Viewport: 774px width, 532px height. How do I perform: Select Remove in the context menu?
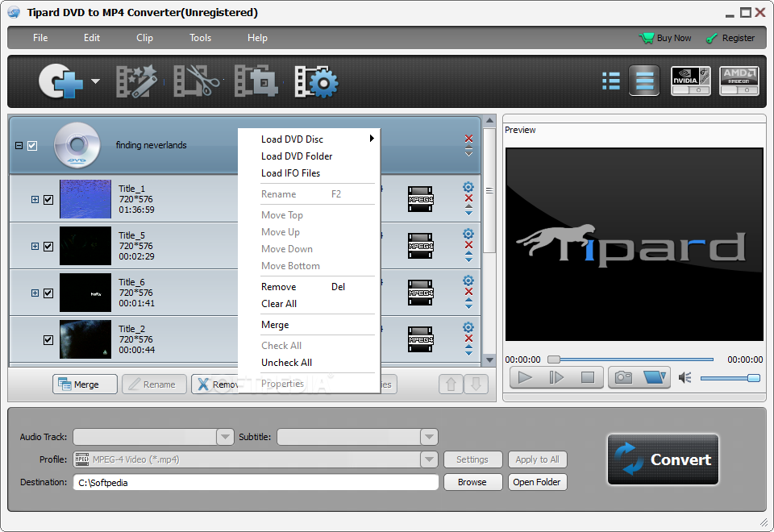309,287
